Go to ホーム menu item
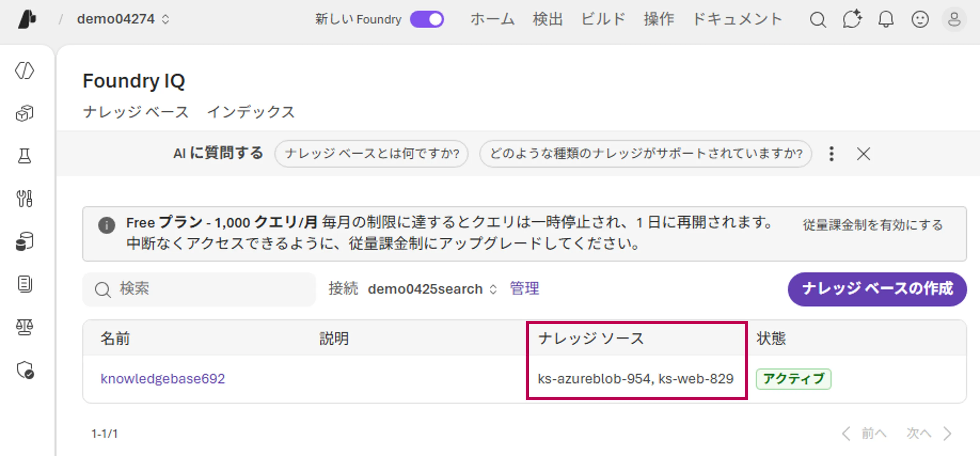The height and width of the screenshot is (456, 980). coord(492,19)
